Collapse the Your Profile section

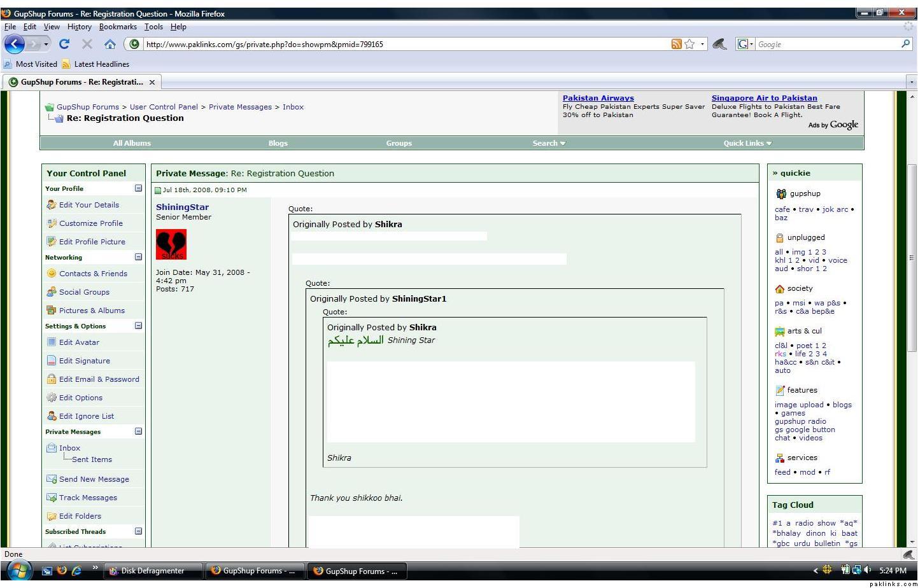(x=138, y=188)
